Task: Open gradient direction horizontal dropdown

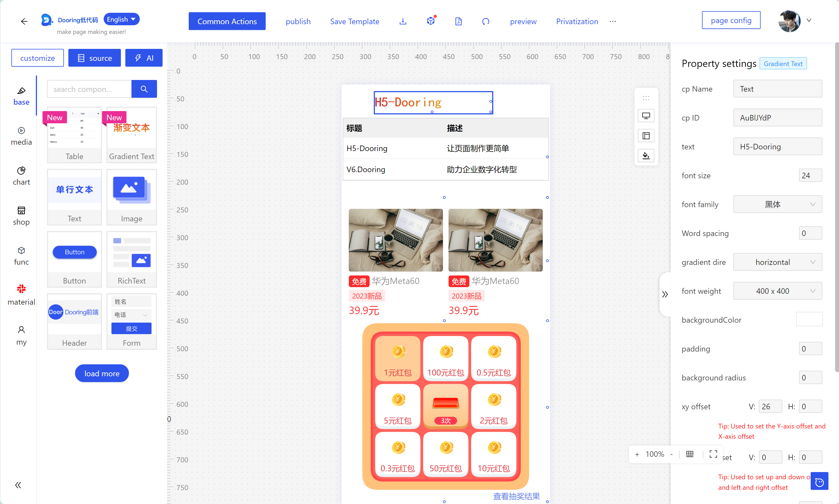Action: click(777, 262)
